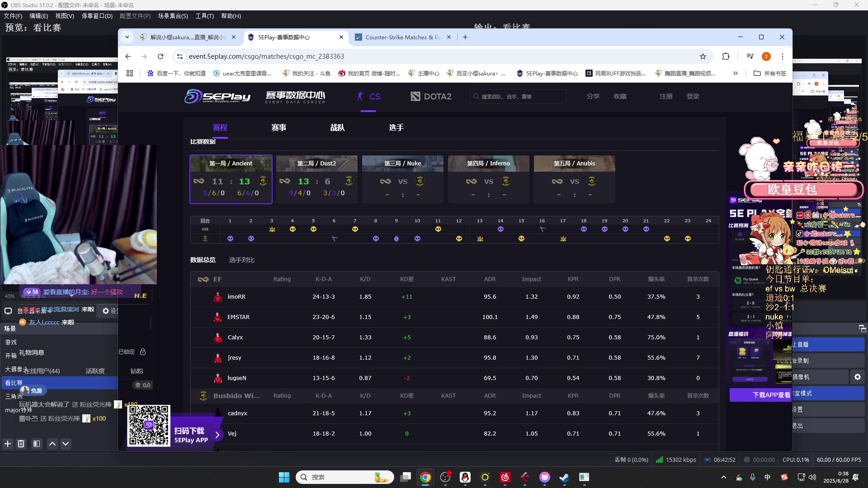Click Windows Start button
The image size is (868, 488).
[x=284, y=477]
